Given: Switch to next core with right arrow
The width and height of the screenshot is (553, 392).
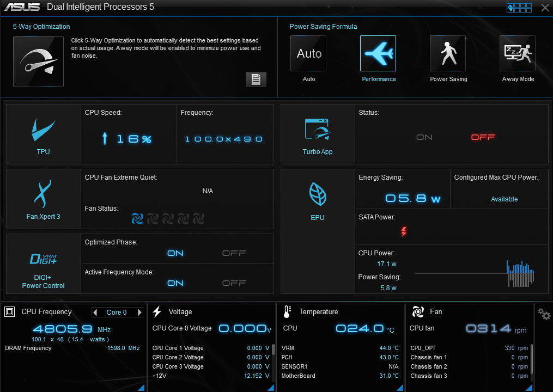Looking at the screenshot, I should pyautogui.click(x=139, y=313).
